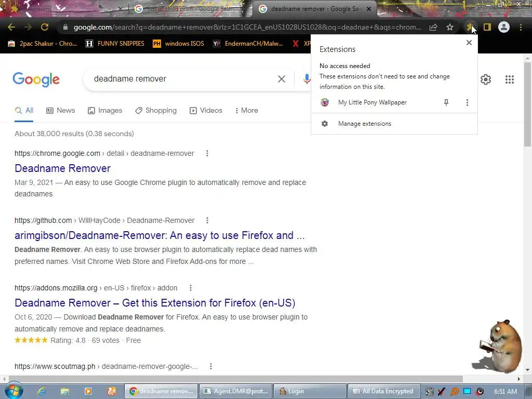Open the arimgibson/Deadname-Remover GitHub result
The image size is (532, 399).
click(x=159, y=235)
